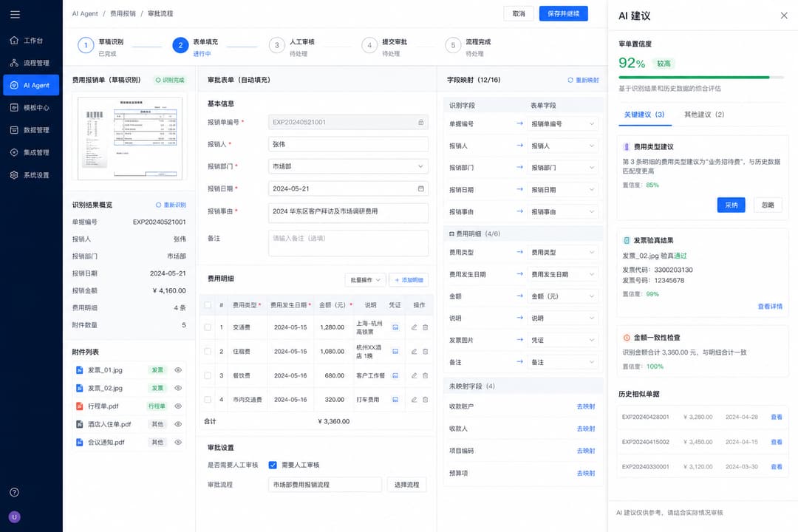Toggle preview eye for 会议通知.pdf
The image size is (798, 532).
[178, 443]
